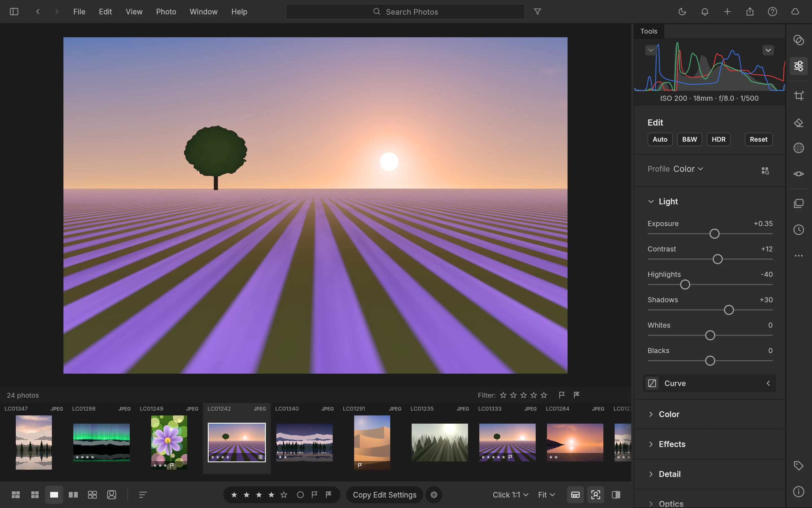Click the B&W button
812x508 pixels.
690,139
